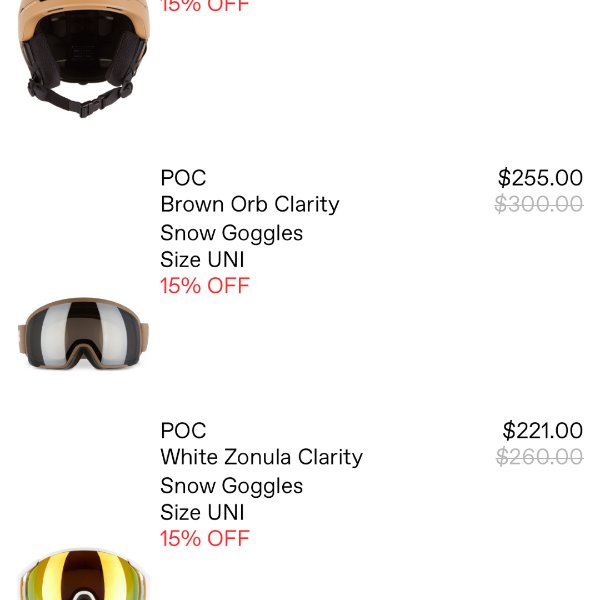Click the crossed-out $300.00 original price

coord(539,205)
